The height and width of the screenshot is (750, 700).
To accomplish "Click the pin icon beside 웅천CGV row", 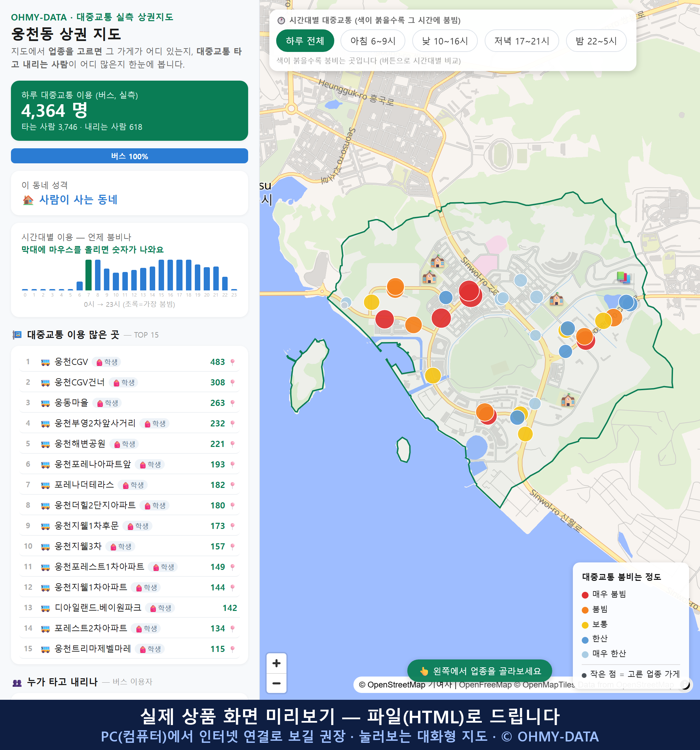I will (x=232, y=362).
